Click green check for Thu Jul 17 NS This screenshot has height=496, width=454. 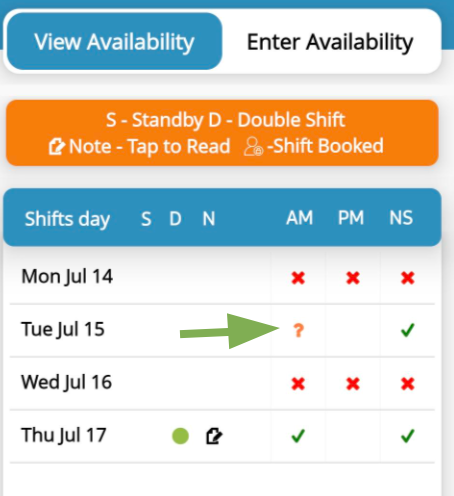tap(407, 436)
